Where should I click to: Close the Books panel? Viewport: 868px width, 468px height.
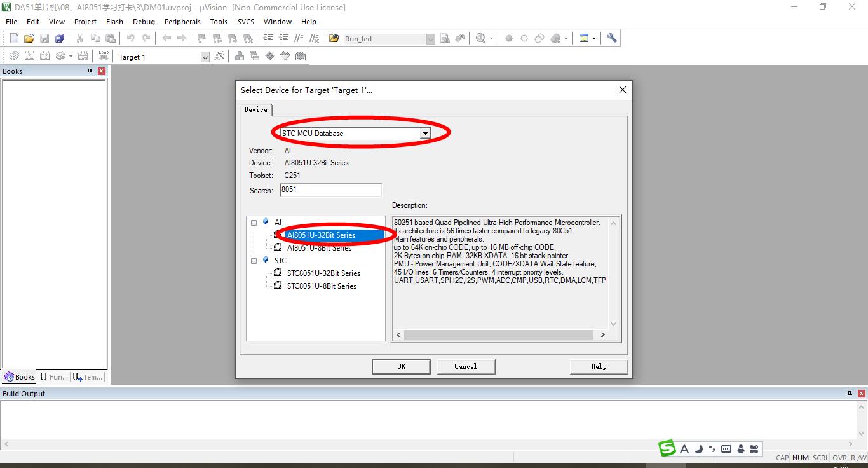[x=101, y=71]
